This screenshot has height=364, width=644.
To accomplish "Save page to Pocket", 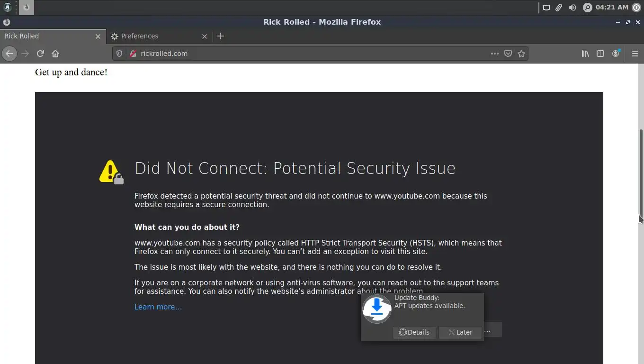I will tap(508, 54).
